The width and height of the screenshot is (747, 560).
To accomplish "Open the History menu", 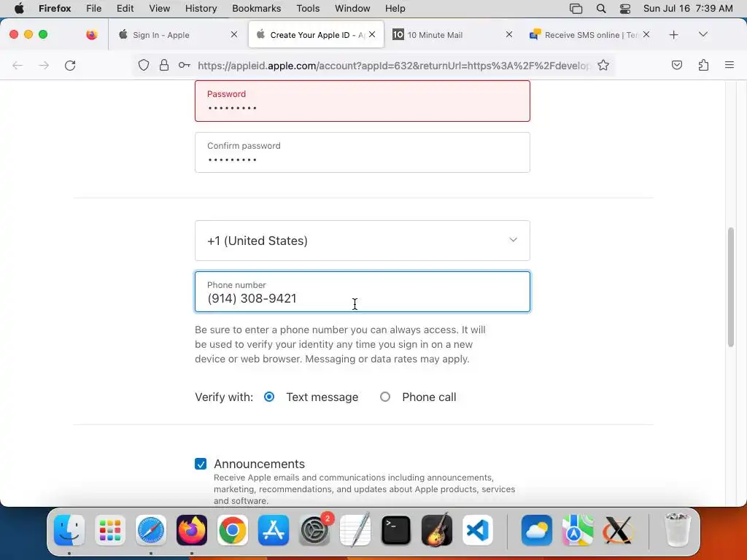I will (201, 9).
